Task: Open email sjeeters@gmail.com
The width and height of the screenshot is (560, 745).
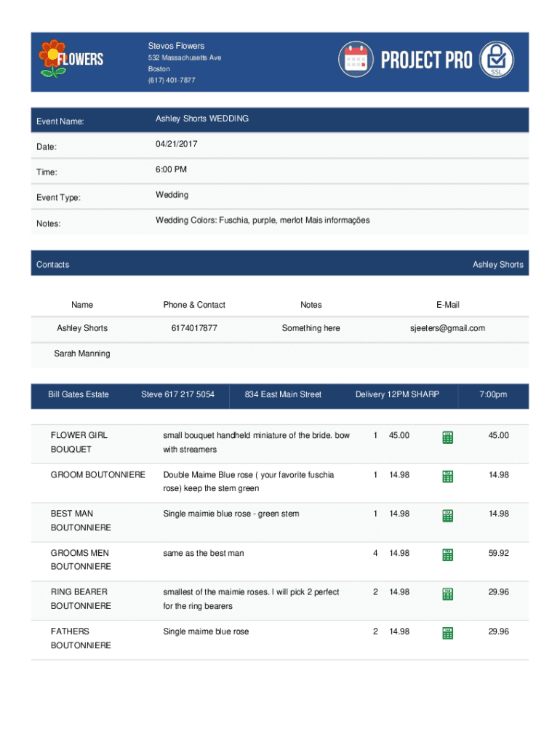Action: (x=447, y=328)
